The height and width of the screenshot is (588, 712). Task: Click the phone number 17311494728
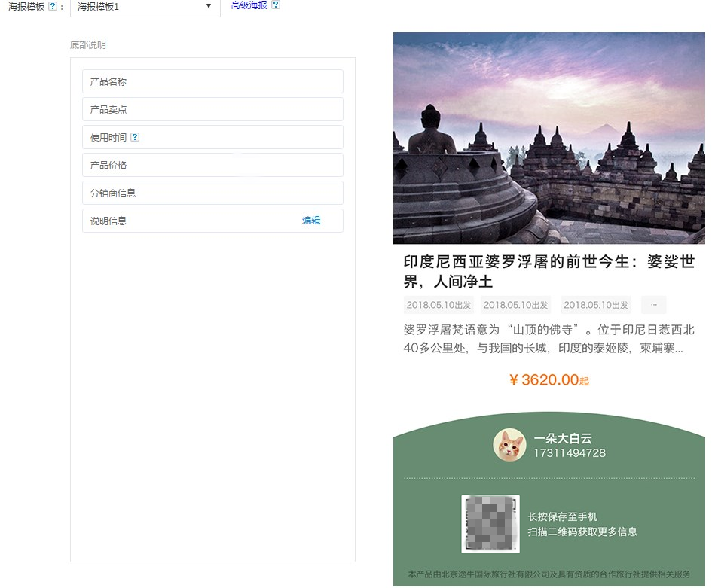(x=569, y=453)
